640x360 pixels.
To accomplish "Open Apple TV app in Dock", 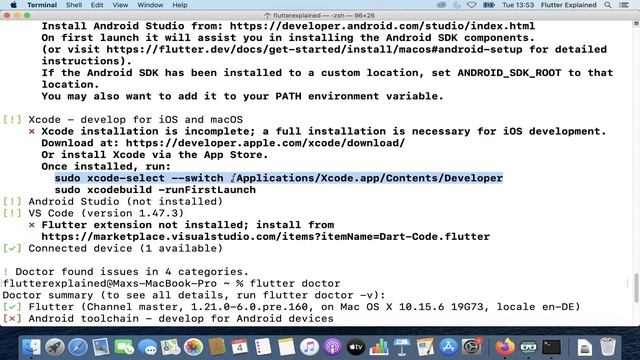I will coord(356,347).
